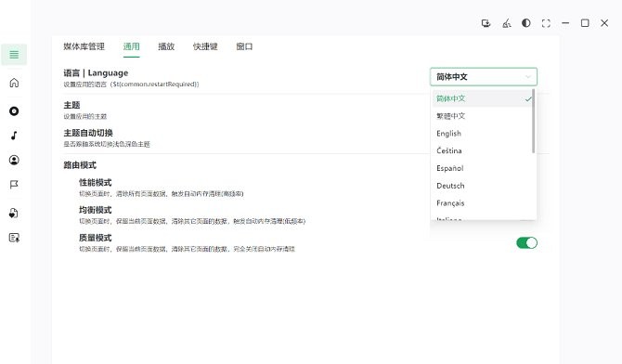Screen dimensions: 622x364
Task: Switch to the 媒体库管理 tab
Action: (x=84, y=46)
